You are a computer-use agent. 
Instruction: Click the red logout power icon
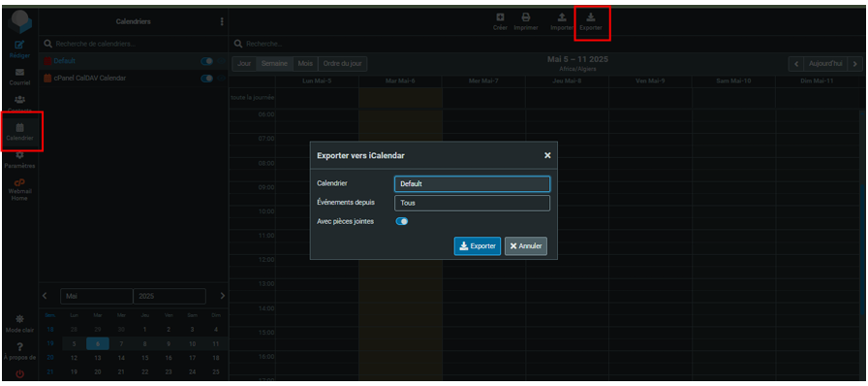coord(19,373)
